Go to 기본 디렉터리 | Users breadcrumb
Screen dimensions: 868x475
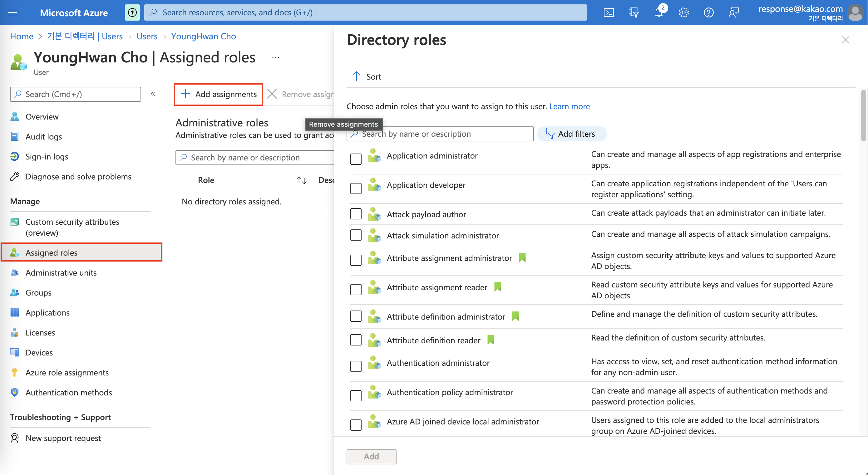pos(85,36)
